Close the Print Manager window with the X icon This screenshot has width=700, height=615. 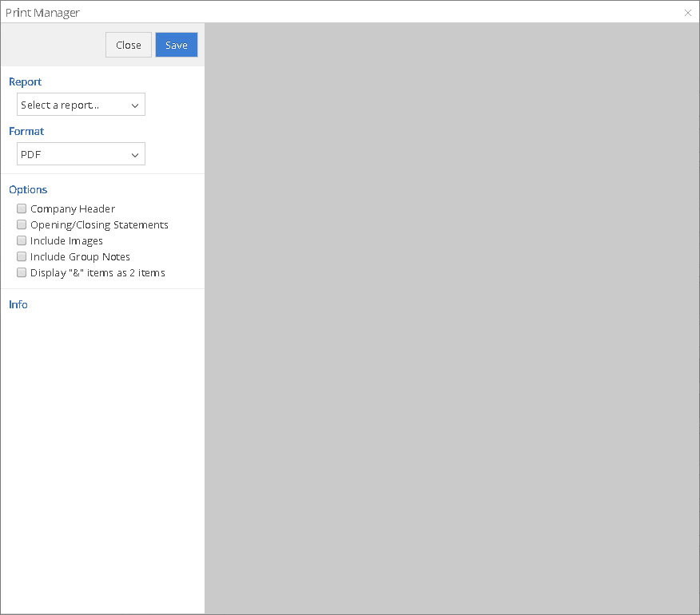pos(688,13)
